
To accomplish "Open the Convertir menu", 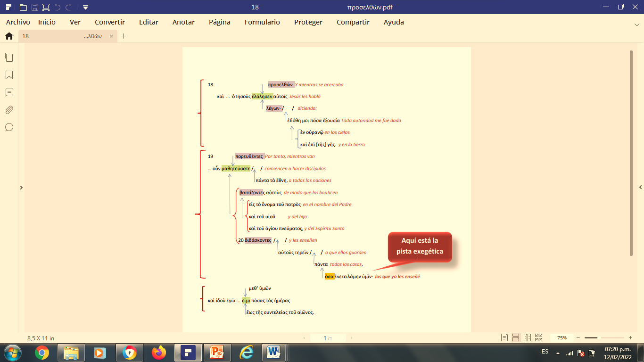I will 110,22.
